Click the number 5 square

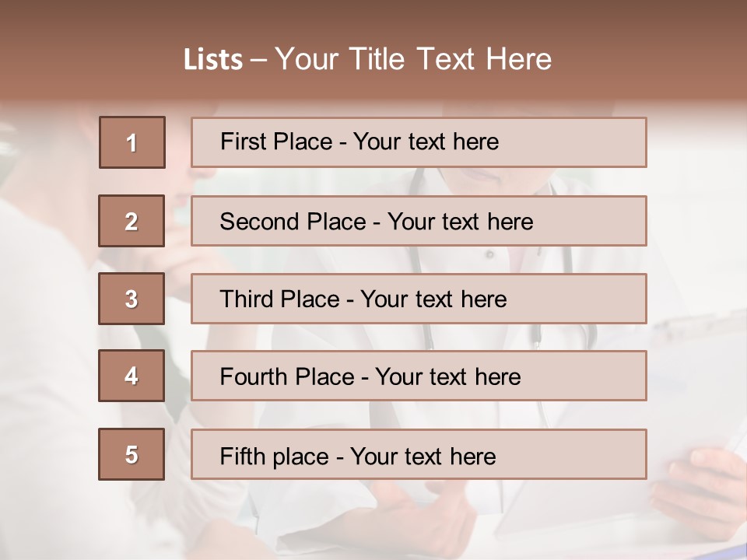pyautogui.click(x=132, y=454)
